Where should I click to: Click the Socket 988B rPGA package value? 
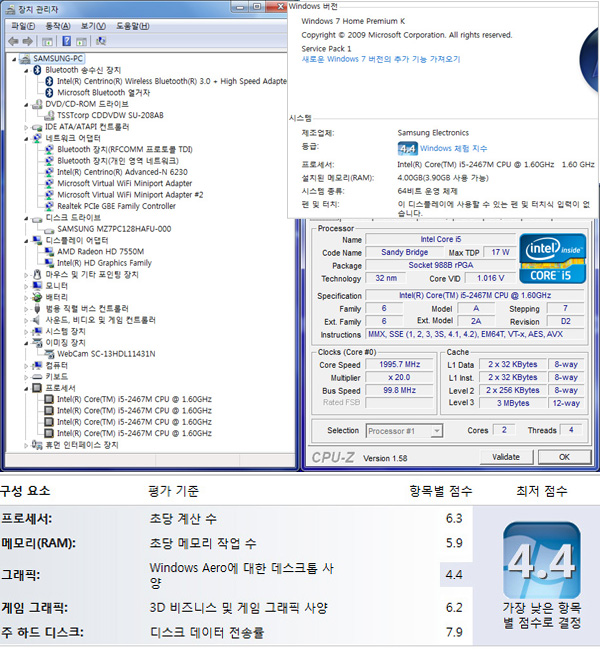click(441, 265)
